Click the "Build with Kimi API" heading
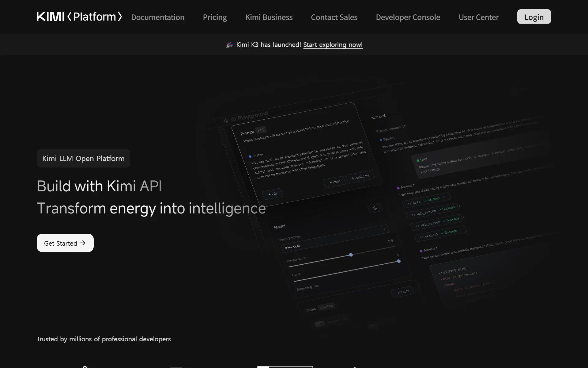 pyautogui.click(x=99, y=186)
